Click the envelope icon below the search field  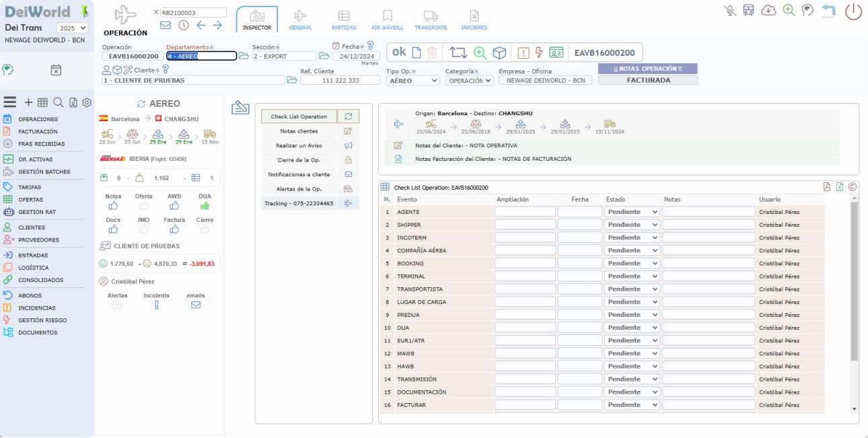[166, 26]
